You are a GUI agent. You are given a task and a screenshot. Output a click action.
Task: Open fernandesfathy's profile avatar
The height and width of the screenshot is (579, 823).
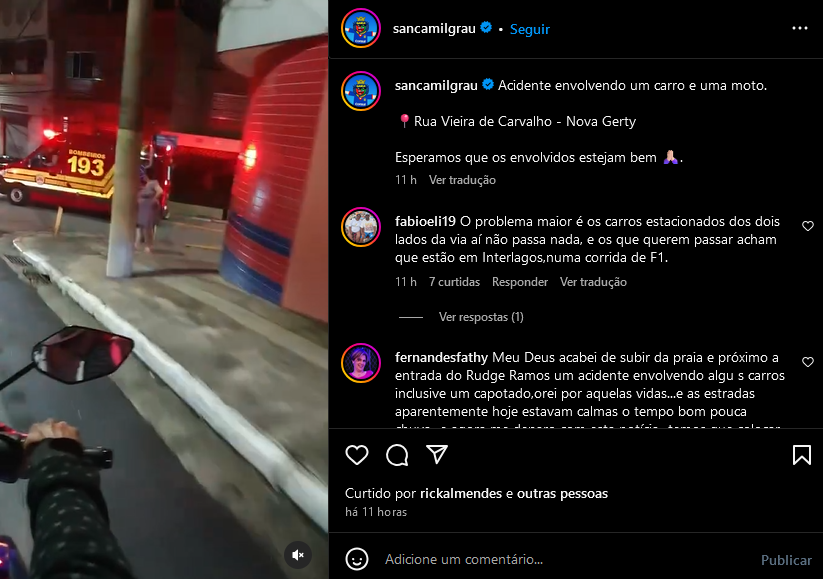[361, 363]
